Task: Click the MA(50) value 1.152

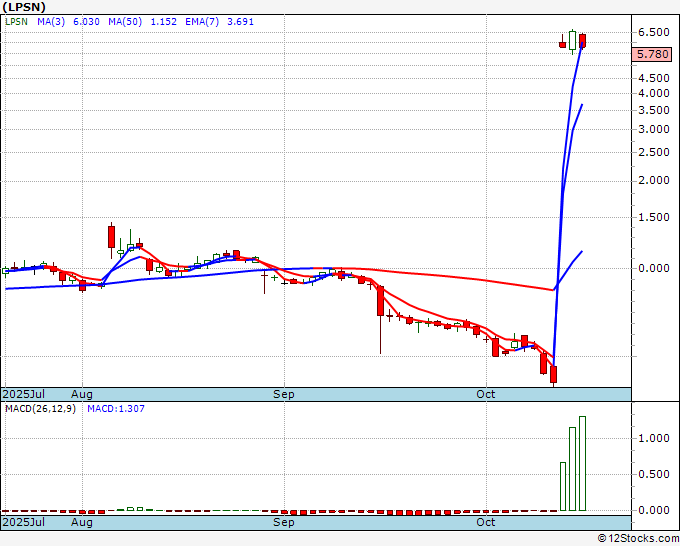Action: (163, 22)
